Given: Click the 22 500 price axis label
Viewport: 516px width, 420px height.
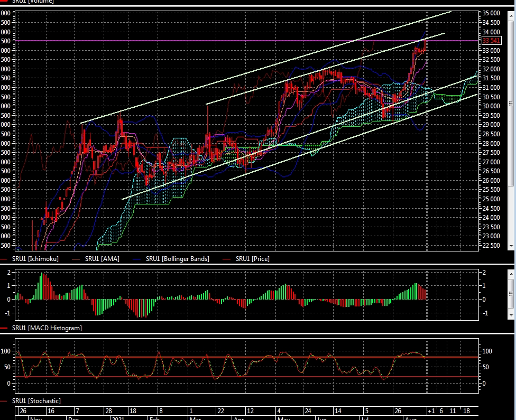Looking at the screenshot, I should [491, 246].
